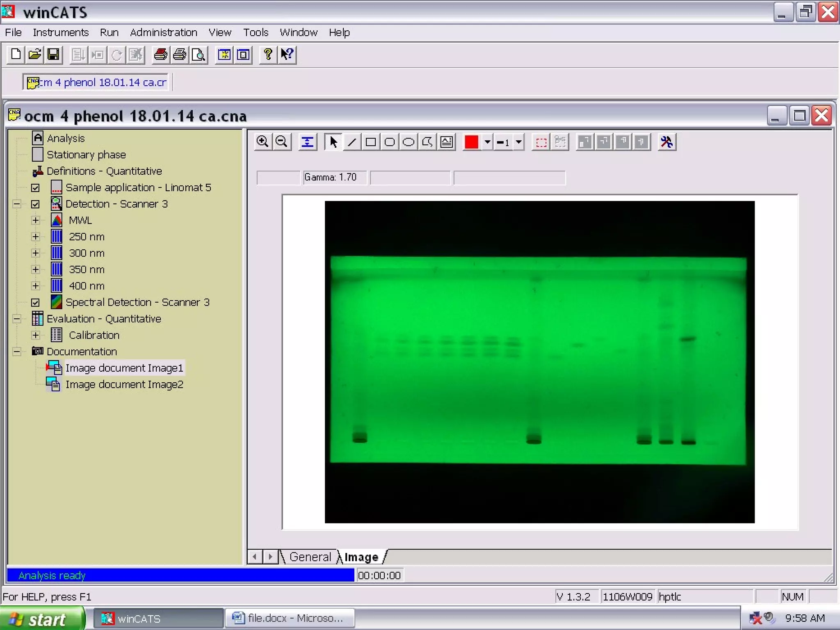Click the zoom in magnifier icon
Screen dimensions: 840x630
click(x=262, y=142)
